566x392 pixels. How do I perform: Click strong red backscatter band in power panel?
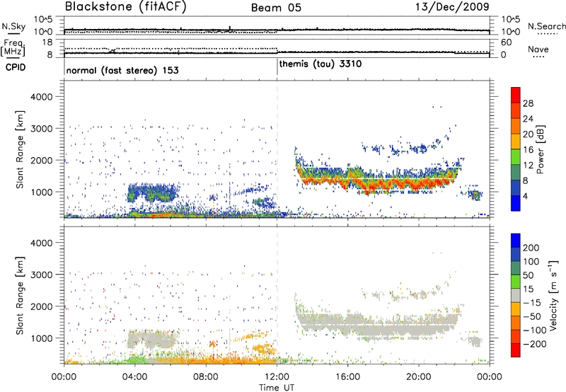(376, 183)
